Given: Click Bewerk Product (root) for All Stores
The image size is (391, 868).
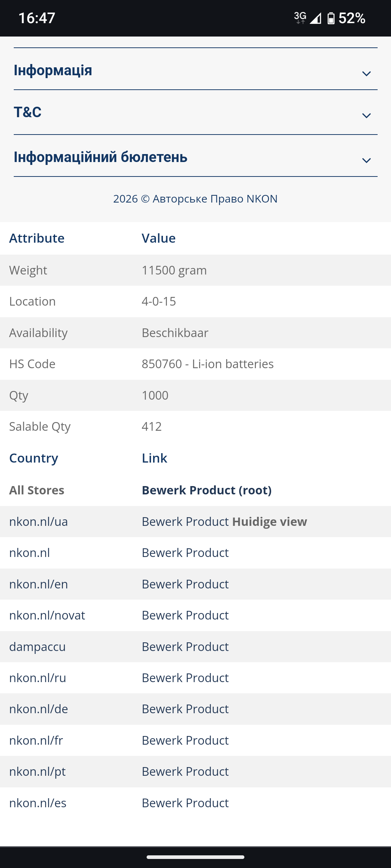Looking at the screenshot, I should [206, 490].
